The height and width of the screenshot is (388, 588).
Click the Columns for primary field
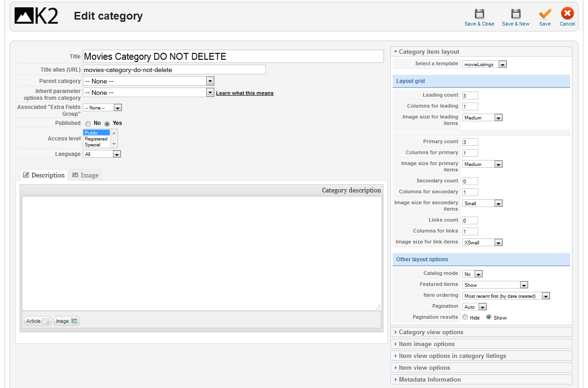point(470,153)
